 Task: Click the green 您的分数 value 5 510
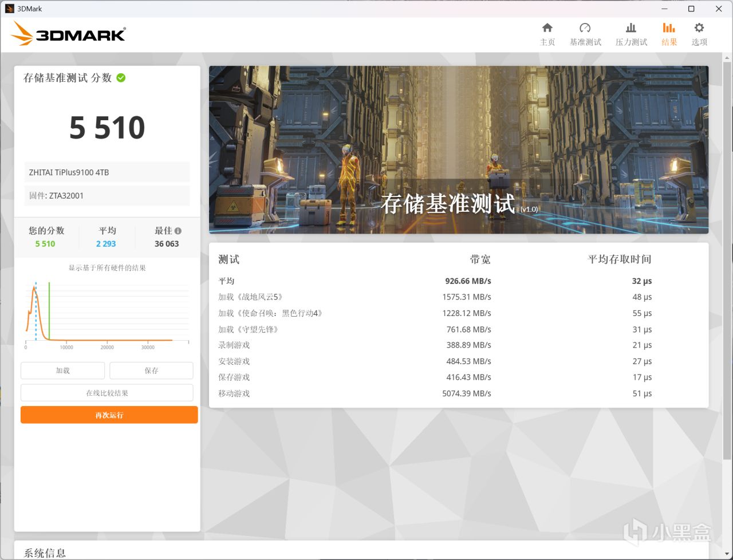45,243
